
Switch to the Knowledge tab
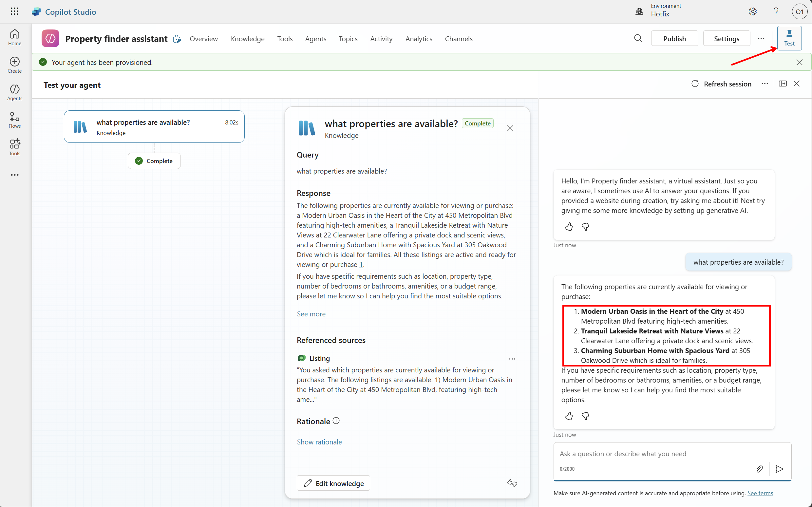click(x=247, y=39)
